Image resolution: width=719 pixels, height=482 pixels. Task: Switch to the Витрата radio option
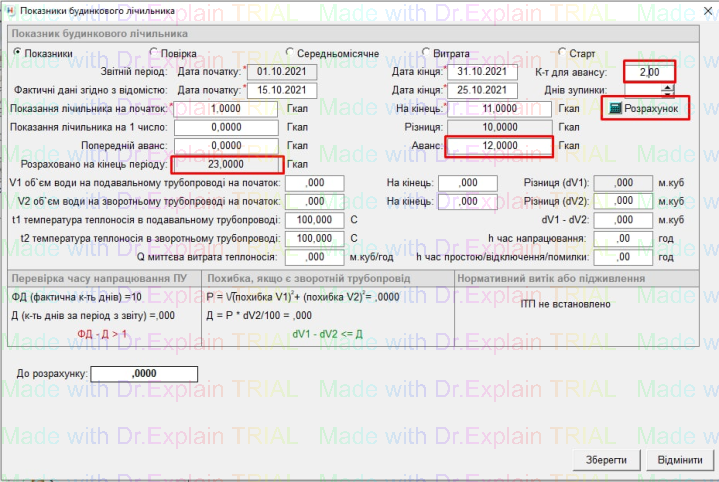click(425, 53)
